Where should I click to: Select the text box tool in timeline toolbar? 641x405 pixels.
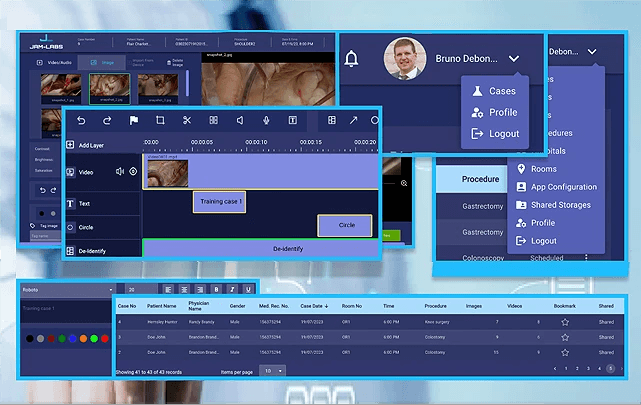(293, 120)
